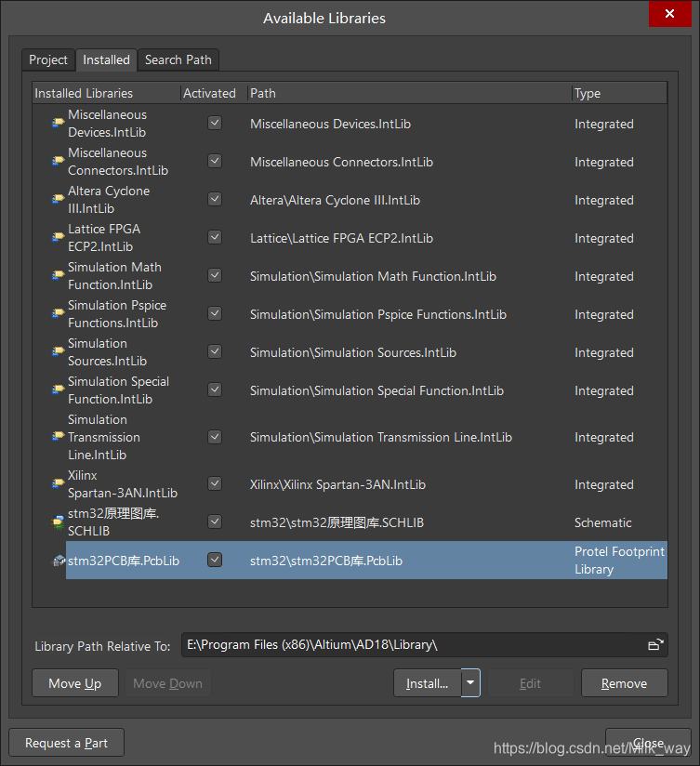Click the Activated column header

coord(214,93)
